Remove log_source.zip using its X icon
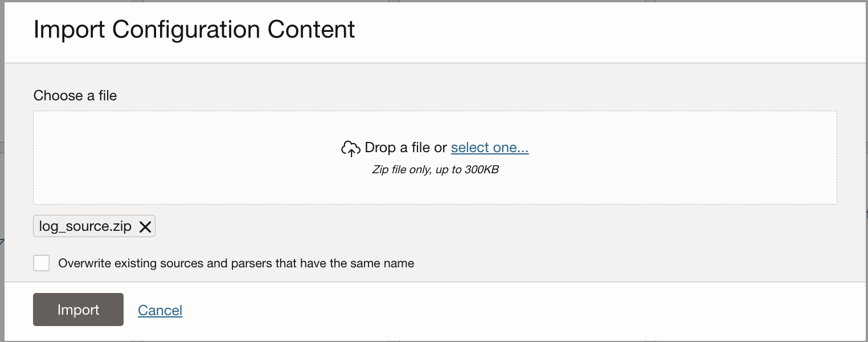868x342 pixels. click(x=145, y=227)
